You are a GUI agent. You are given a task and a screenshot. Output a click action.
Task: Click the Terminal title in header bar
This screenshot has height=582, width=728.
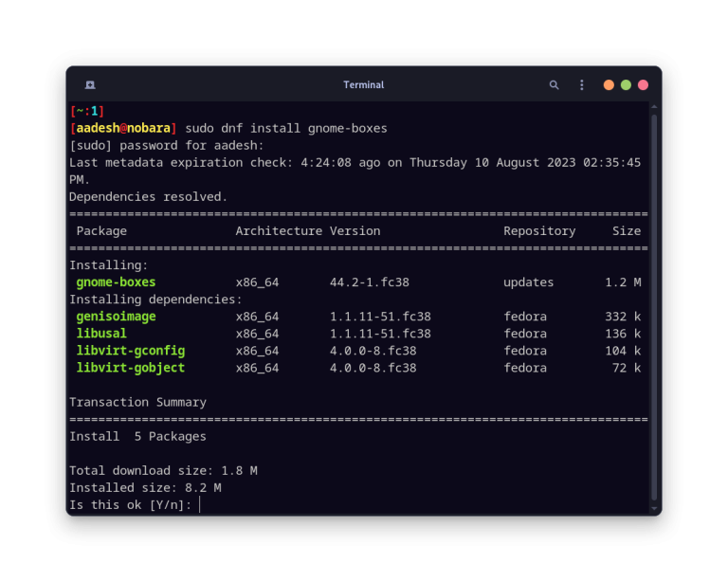tap(363, 85)
